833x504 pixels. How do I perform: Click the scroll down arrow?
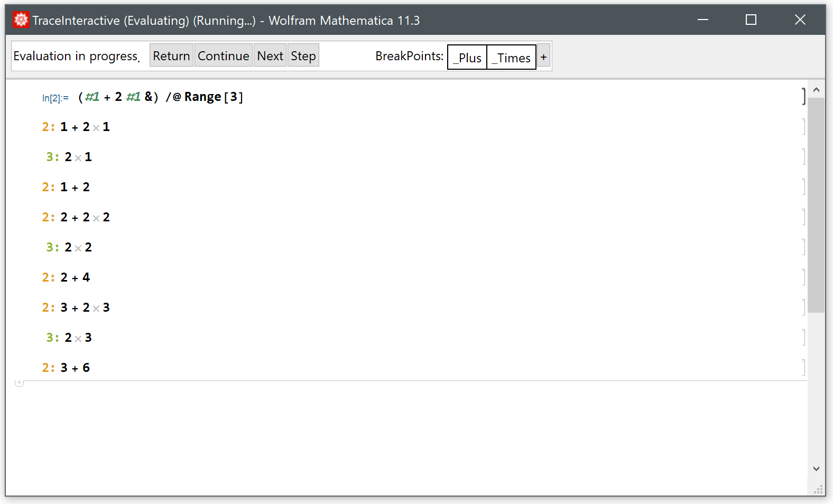pyautogui.click(x=816, y=469)
